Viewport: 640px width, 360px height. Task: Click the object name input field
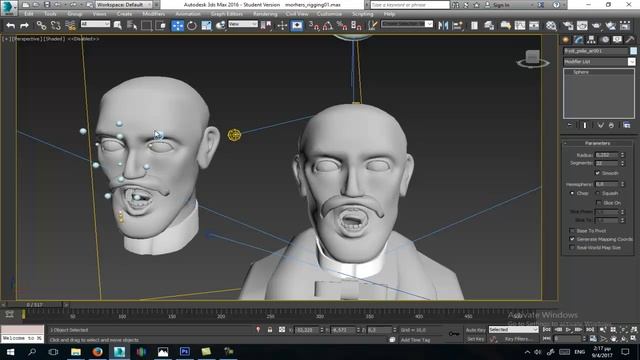pos(596,51)
